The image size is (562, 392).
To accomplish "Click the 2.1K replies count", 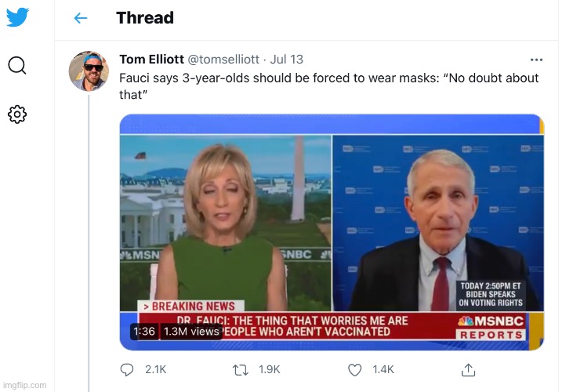I will click(x=156, y=369).
